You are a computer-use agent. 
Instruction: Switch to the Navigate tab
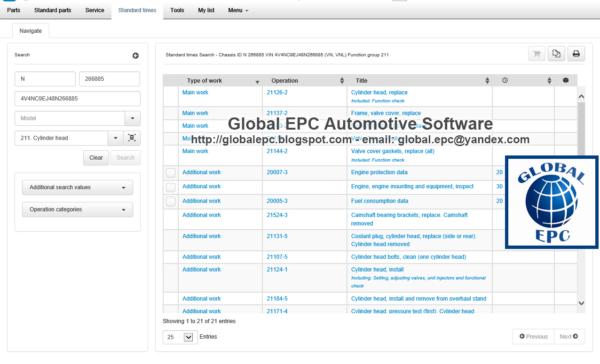click(31, 31)
